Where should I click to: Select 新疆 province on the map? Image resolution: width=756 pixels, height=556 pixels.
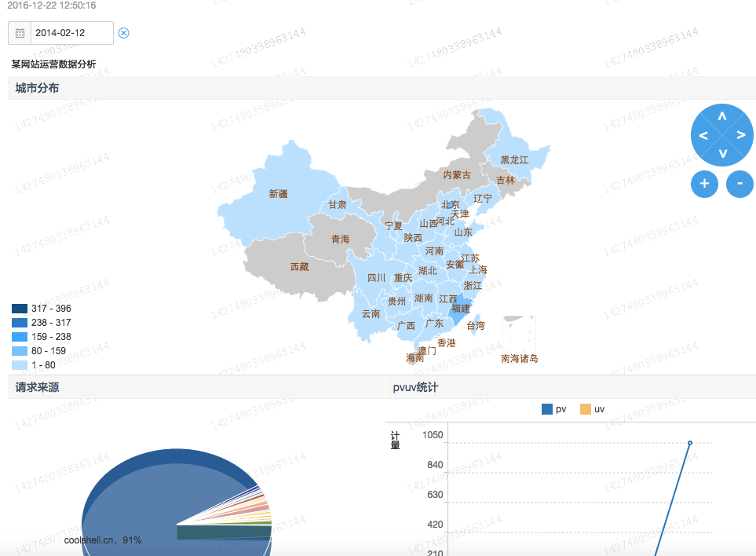coord(278,194)
